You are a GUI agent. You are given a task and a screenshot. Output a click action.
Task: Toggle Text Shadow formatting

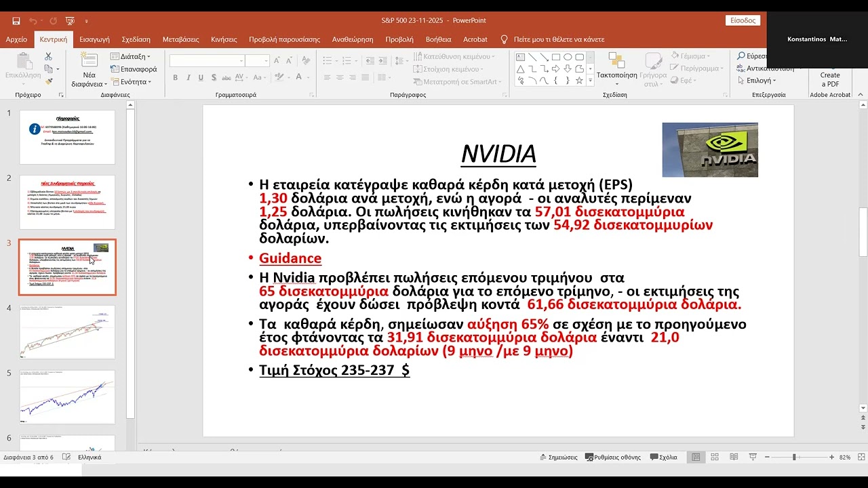click(x=214, y=78)
